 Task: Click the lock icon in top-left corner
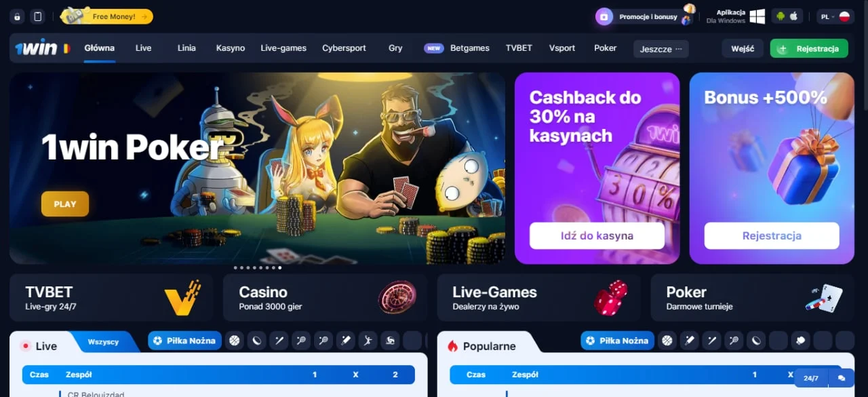[18, 16]
